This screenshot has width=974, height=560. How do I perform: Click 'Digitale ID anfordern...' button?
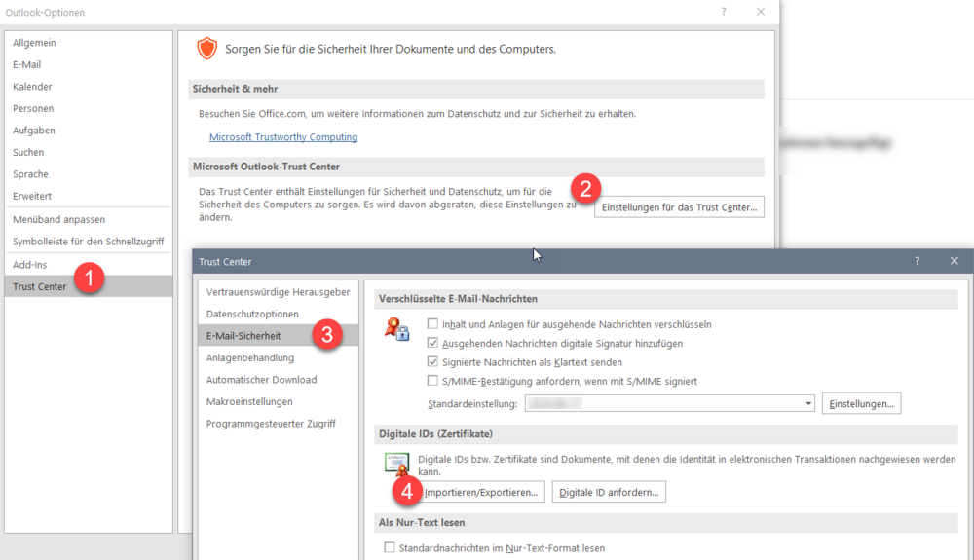(x=609, y=493)
